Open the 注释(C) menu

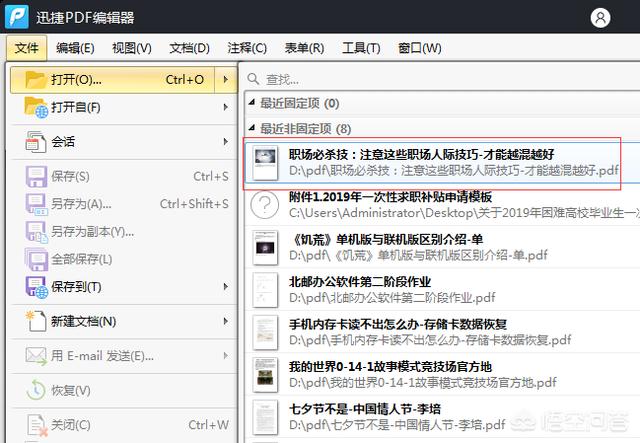click(x=247, y=48)
